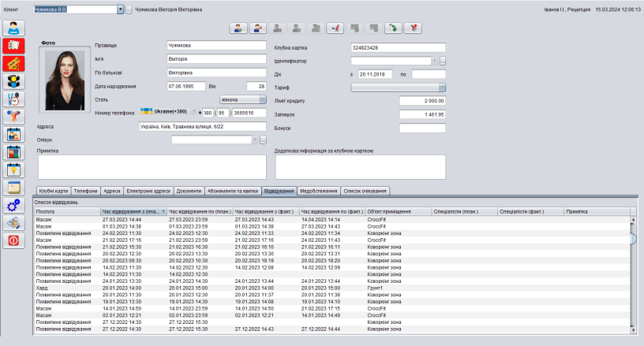This screenshot has height=346, width=644.
Task: Click the green arrow toolbar icon
Action: tap(393, 28)
